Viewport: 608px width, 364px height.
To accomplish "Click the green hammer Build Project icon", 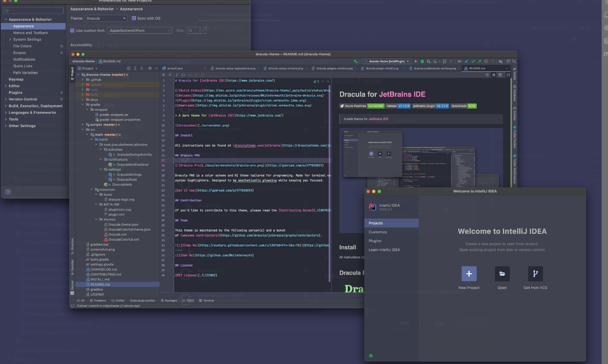I will coord(355,61).
